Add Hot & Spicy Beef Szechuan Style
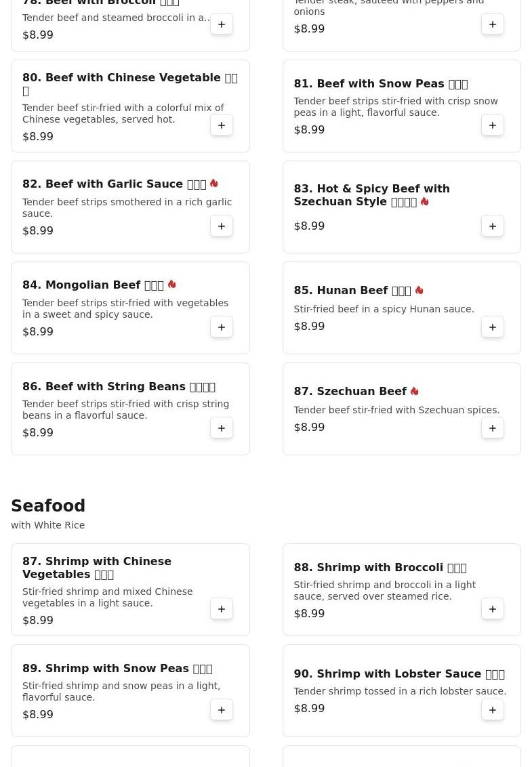This screenshot has width=532, height=767. 493,226
